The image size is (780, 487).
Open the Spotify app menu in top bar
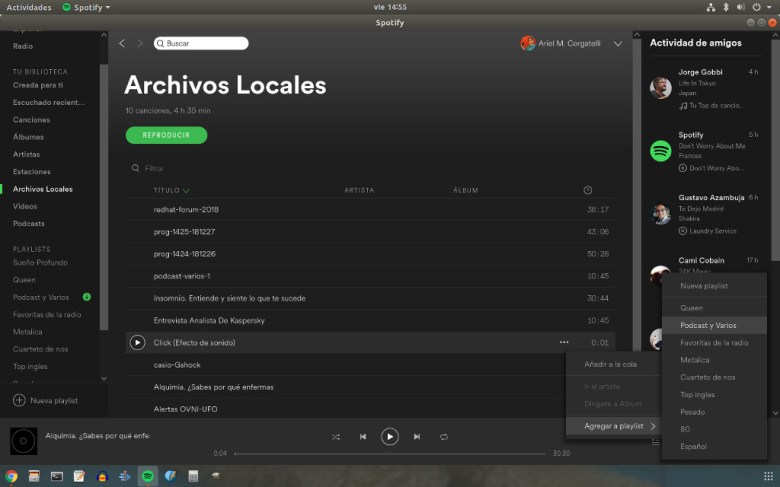pos(87,7)
